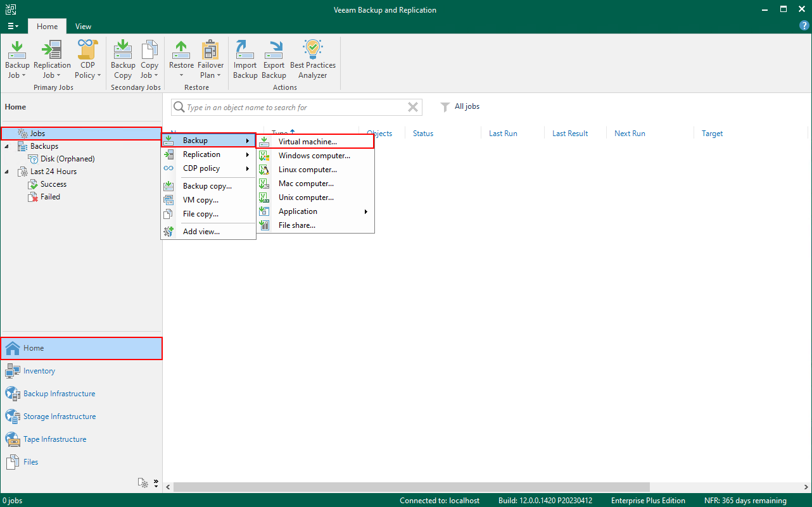Click the File share menu icon
This screenshot has height=507, width=812.
(265, 225)
